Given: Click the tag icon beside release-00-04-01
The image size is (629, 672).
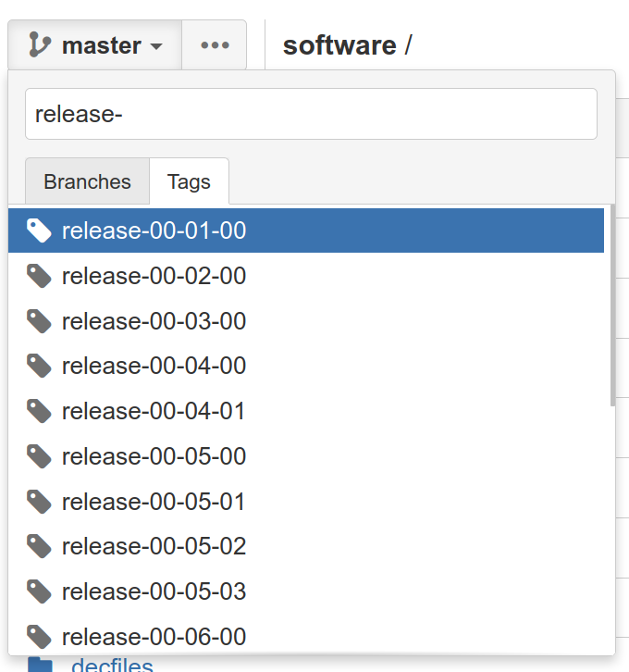Looking at the screenshot, I should [39, 411].
